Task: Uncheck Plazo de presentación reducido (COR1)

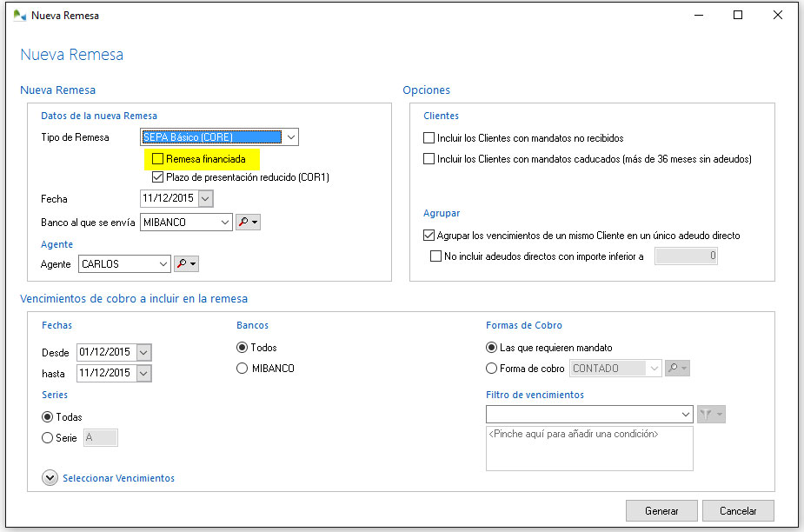Action: point(157,177)
